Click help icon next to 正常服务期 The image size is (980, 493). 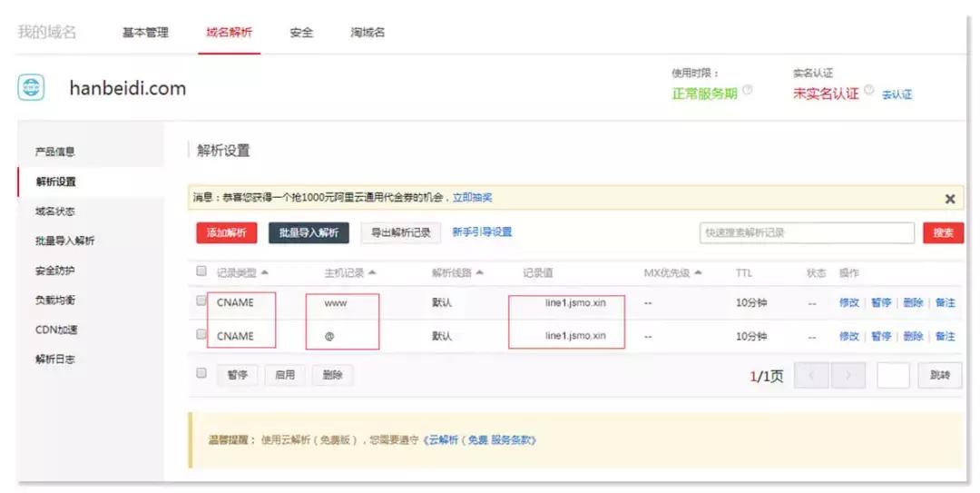[x=748, y=90]
